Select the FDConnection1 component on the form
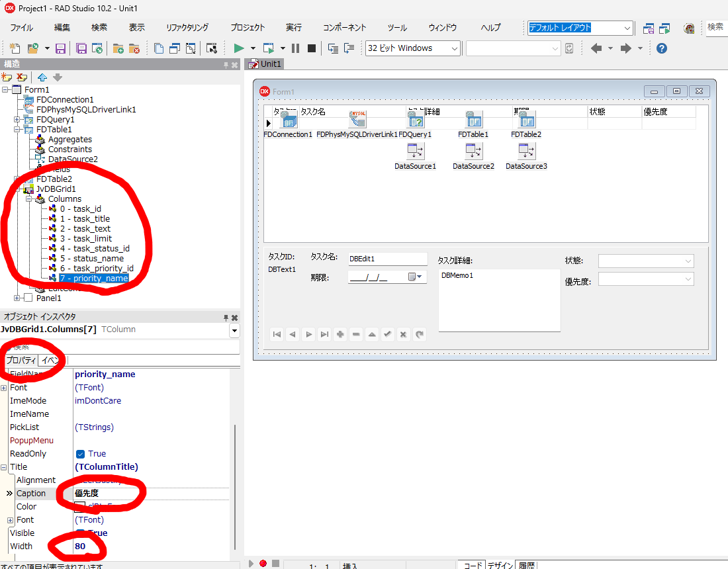 tap(287, 120)
